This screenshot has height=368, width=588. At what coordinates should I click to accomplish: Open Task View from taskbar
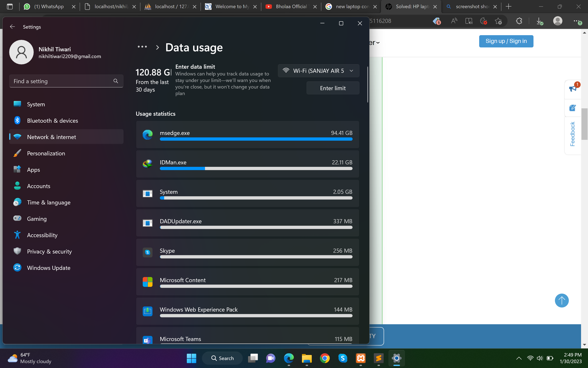tap(253, 358)
